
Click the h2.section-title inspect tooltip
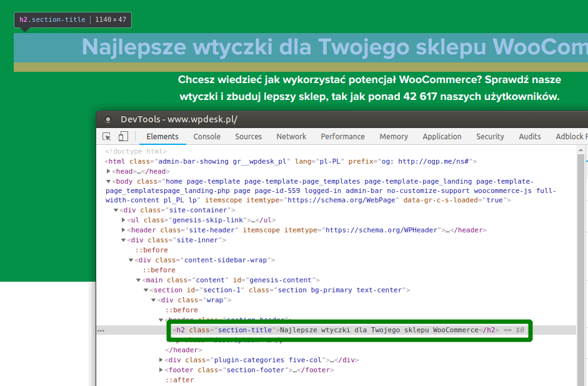(x=72, y=20)
